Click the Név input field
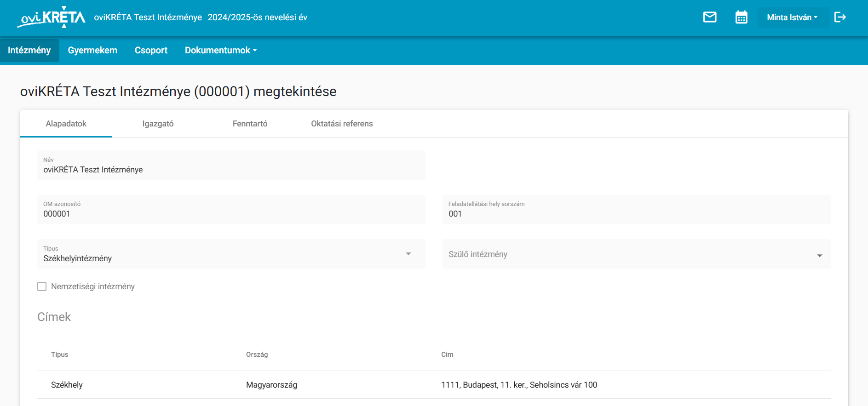This screenshot has height=406, width=868. [231, 165]
